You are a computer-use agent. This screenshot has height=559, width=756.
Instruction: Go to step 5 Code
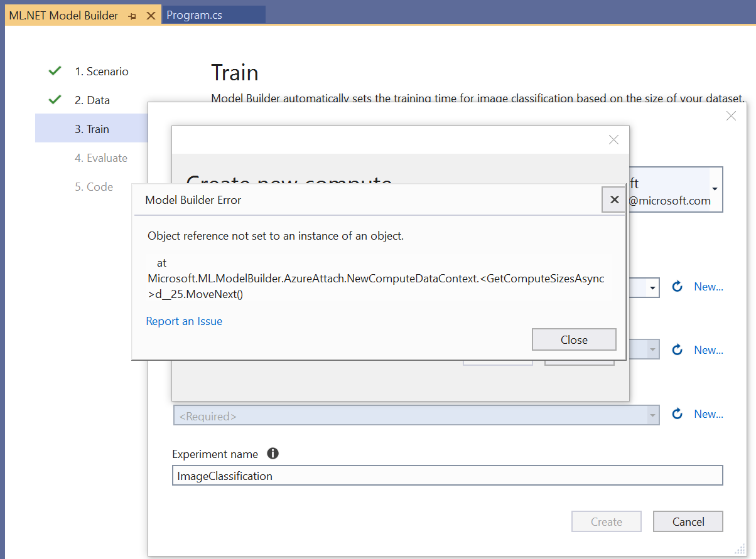(94, 186)
